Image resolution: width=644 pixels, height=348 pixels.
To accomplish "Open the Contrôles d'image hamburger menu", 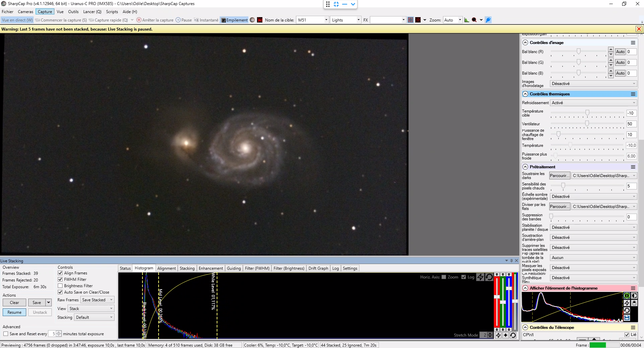I will (x=633, y=43).
